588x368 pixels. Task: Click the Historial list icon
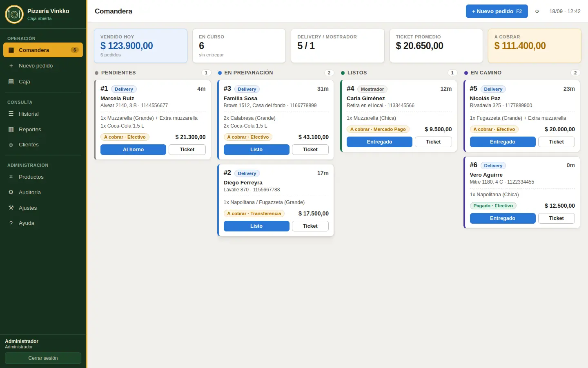(11, 114)
